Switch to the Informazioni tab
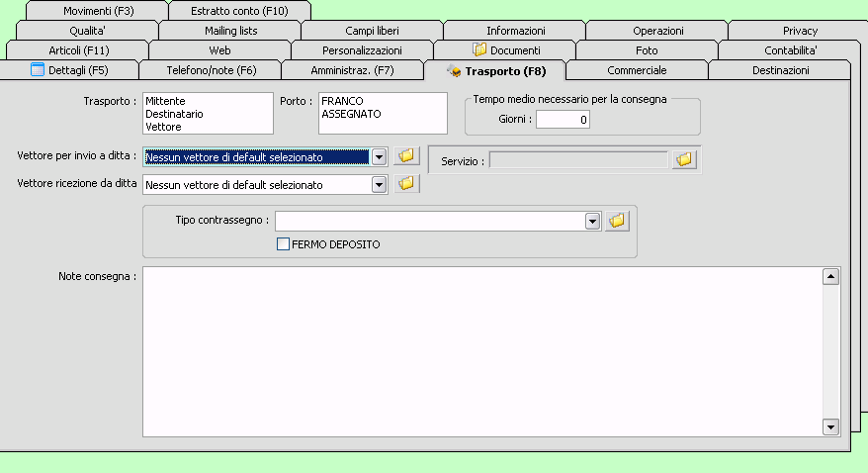The image size is (868, 473). pyautogui.click(x=515, y=31)
